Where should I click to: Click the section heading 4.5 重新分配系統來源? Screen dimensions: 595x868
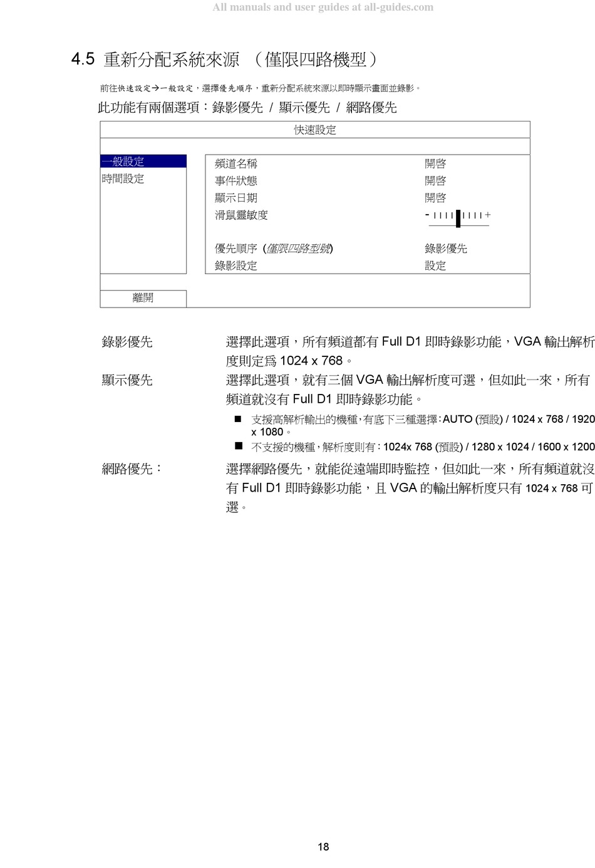pyautogui.click(x=224, y=59)
